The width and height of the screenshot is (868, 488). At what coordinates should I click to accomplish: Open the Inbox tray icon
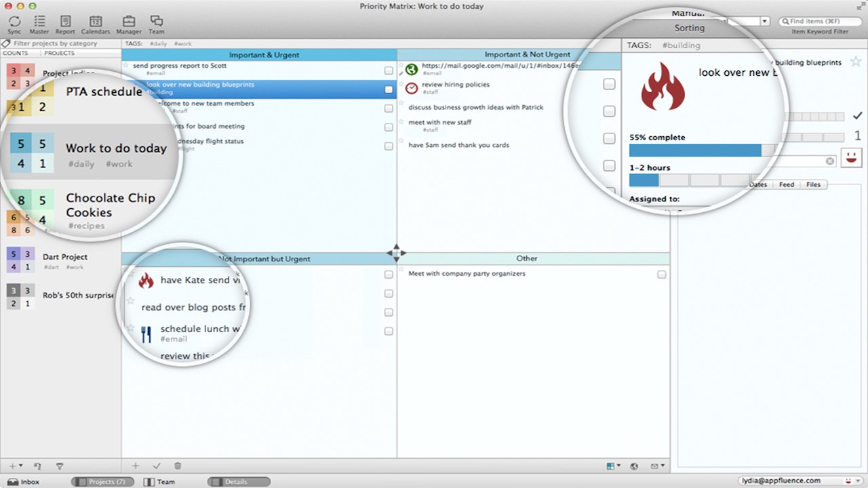point(12,482)
